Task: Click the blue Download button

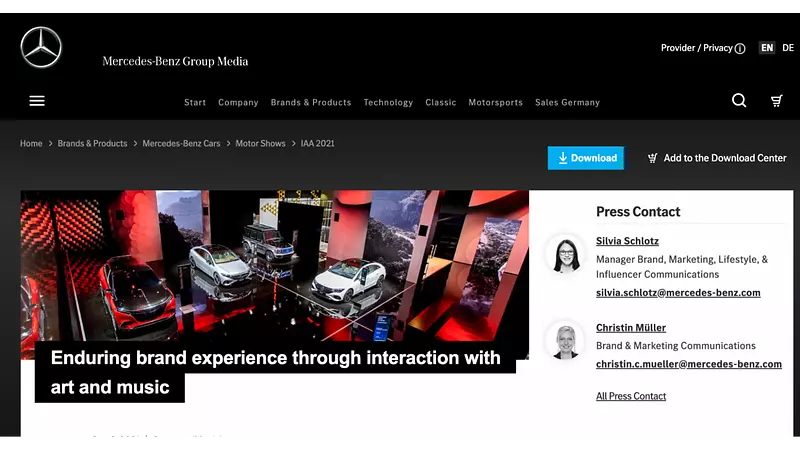Action: (x=586, y=158)
